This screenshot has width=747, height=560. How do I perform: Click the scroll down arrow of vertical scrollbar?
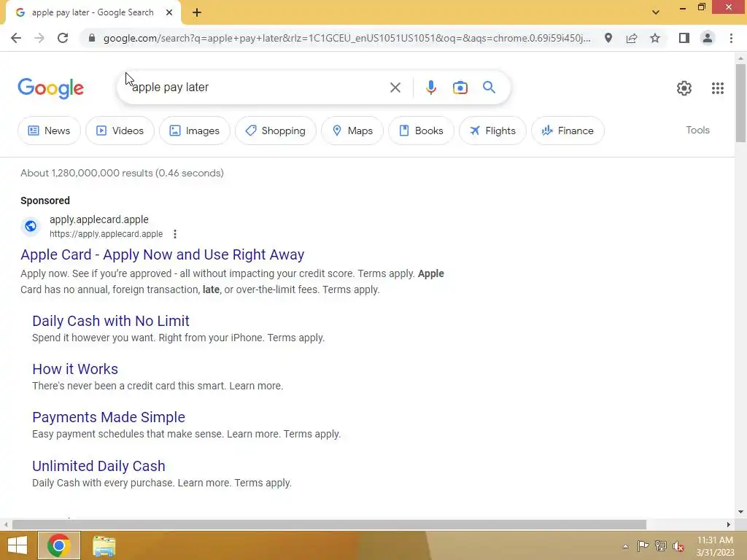[740, 512]
